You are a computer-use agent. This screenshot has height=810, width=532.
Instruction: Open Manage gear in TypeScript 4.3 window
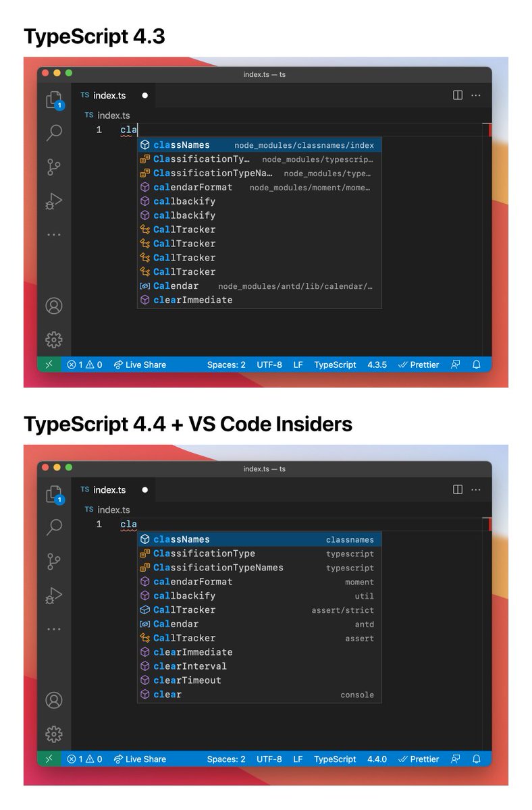[x=54, y=340]
